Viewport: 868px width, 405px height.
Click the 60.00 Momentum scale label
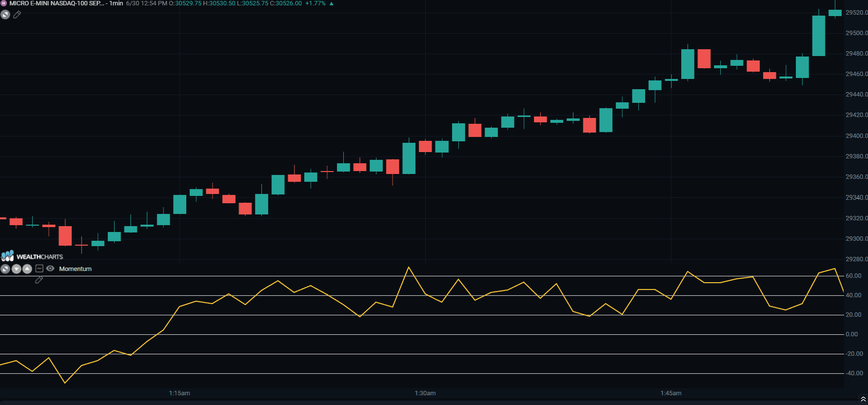(853, 276)
